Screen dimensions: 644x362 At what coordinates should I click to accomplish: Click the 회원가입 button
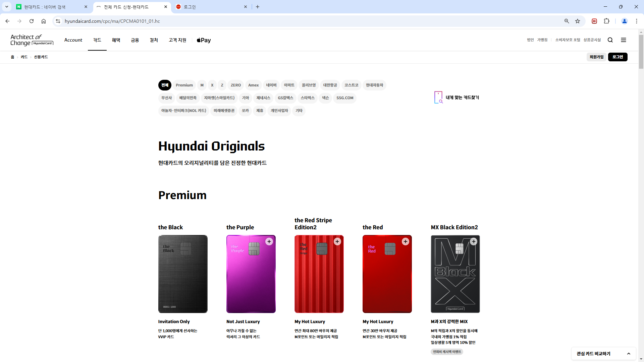[596, 57]
